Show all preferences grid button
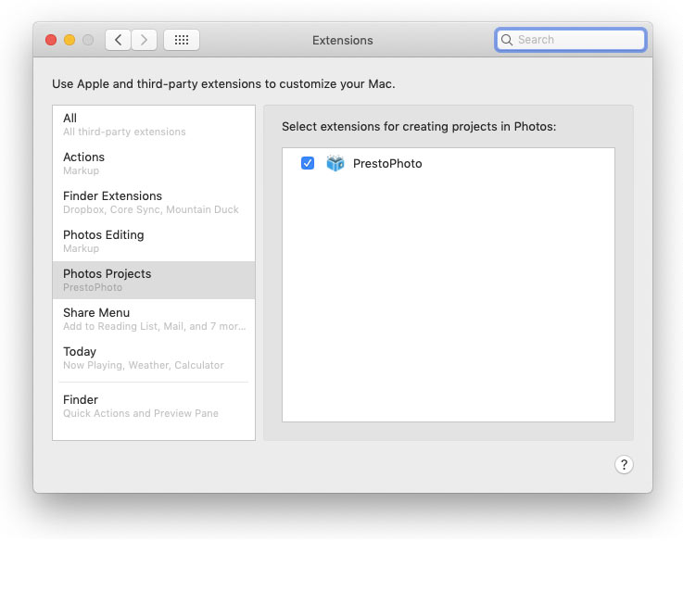 (182, 40)
